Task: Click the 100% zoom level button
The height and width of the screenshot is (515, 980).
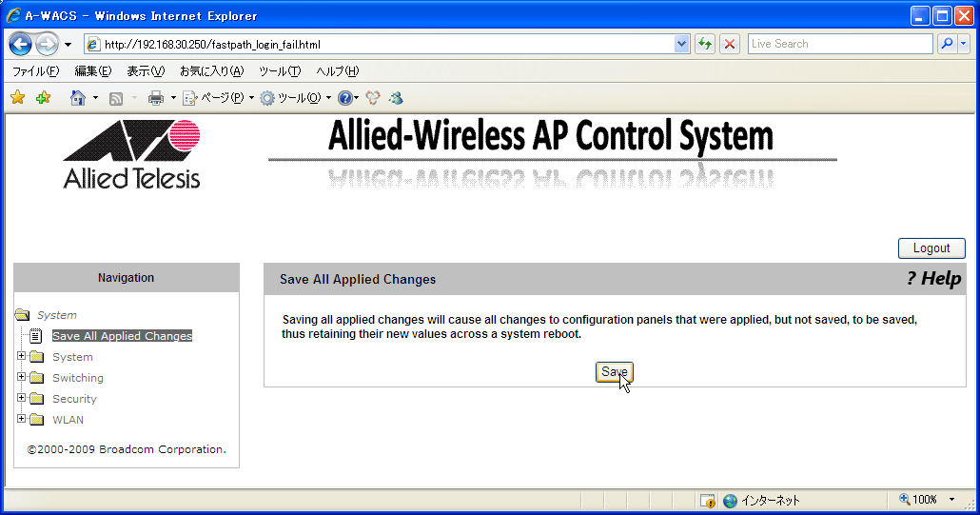Action: pos(918,500)
